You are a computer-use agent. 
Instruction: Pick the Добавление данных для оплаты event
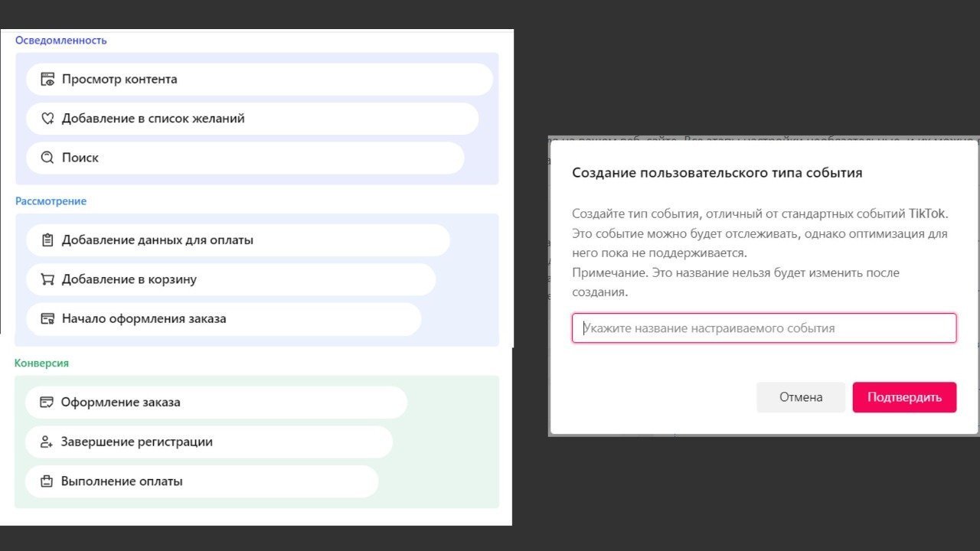pos(238,240)
